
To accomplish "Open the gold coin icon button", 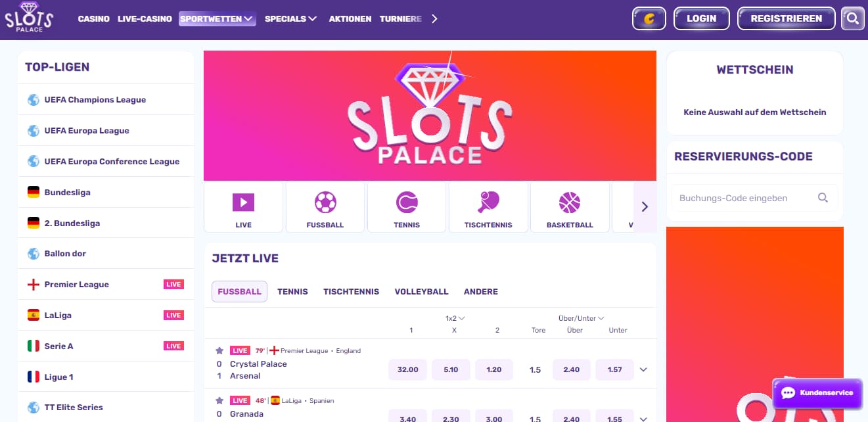I will click(649, 18).
